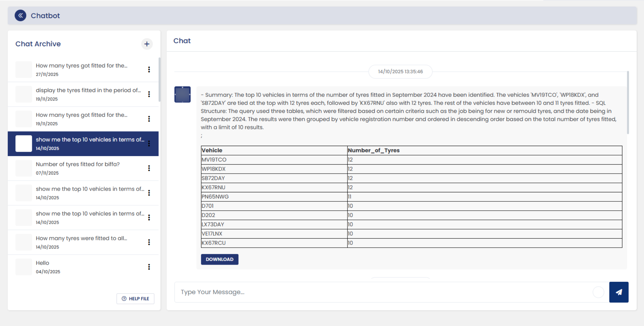Open the Help File
644x326 pixels.
[136, 299]
